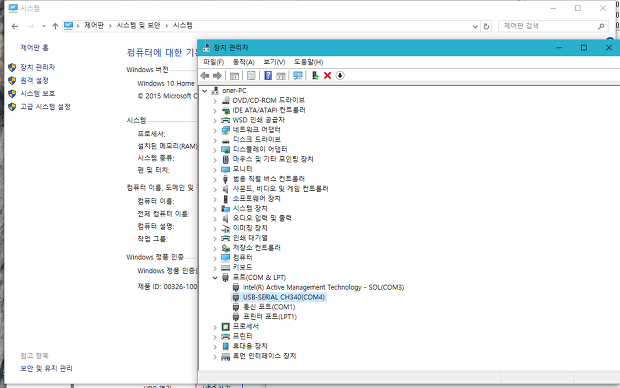Image resolution: width=620 pixels, height=388 pixels.
Task: Open the 보기(V) menu
Action: pyautogui.click(x=274, y=62)
